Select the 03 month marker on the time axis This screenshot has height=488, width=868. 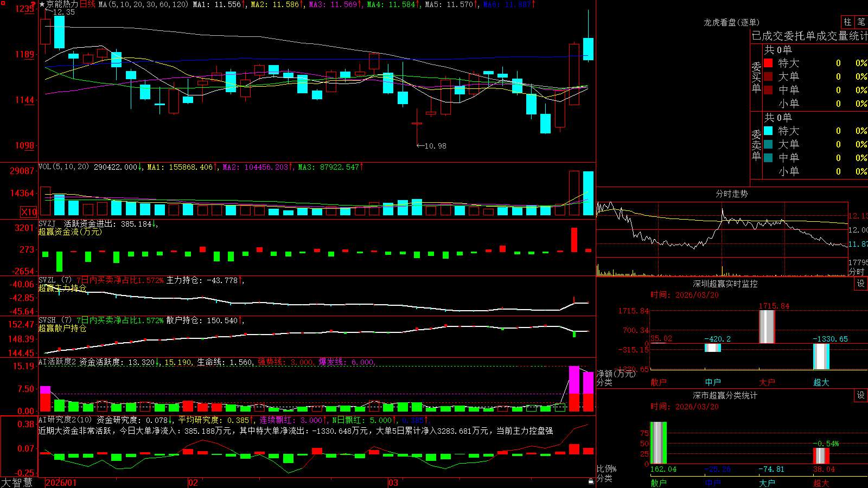(x=393, y=483)
